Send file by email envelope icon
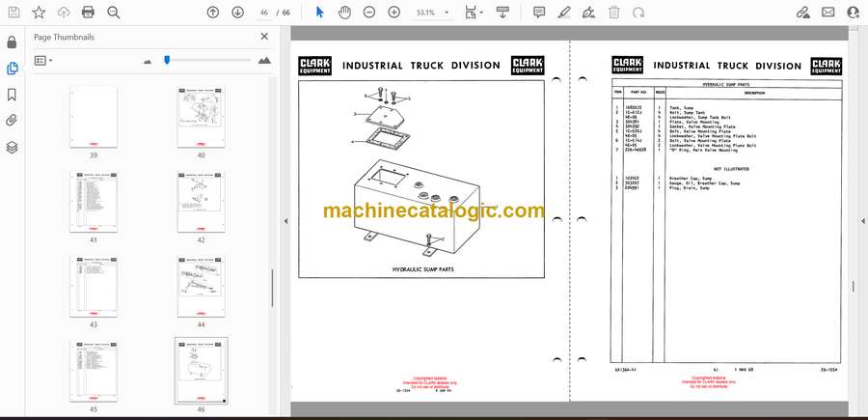The width and height of the screenshot is (868, 420). tap(828, 13)
